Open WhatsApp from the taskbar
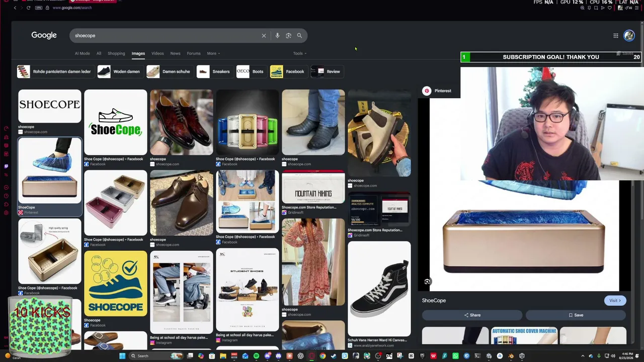This screenshot has height=362, width=644. (455, 356)
